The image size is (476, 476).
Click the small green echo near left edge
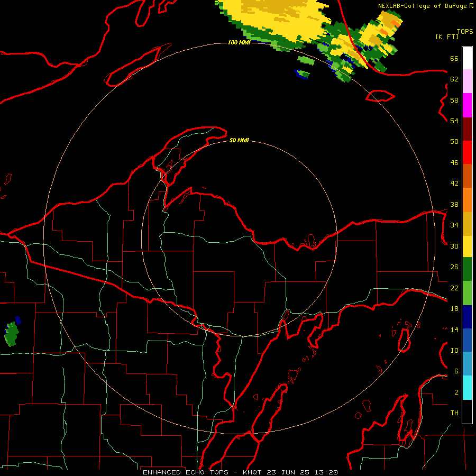(12, 333)
